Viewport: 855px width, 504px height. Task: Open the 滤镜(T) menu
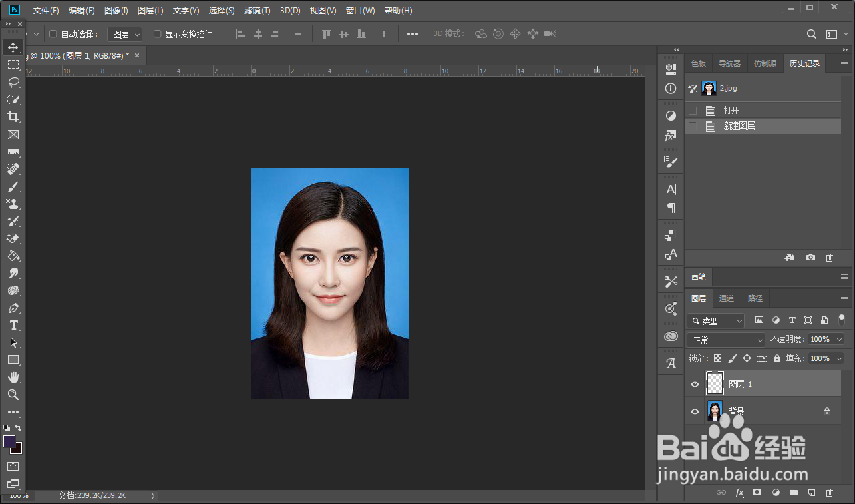[257, 11]
